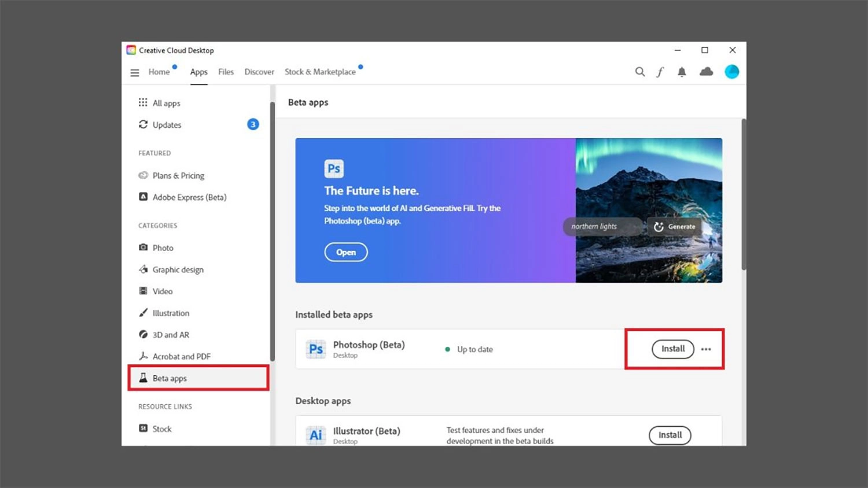
Task: Click the Ps logo in banner
Action: [x=334, y=168]
